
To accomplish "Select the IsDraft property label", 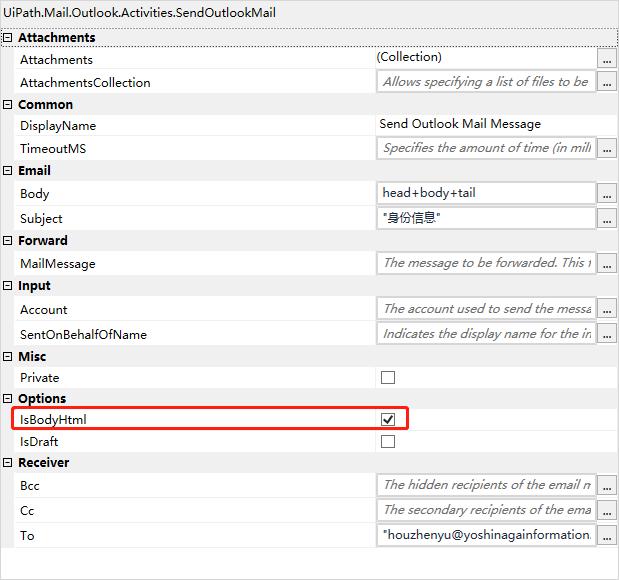I will pos(39,441).
